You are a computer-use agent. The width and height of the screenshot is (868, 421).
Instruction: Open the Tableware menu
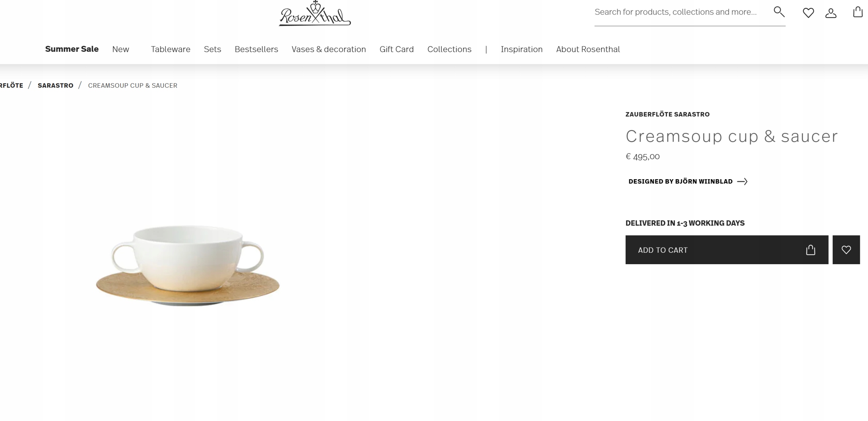click(x=171, y=49)
